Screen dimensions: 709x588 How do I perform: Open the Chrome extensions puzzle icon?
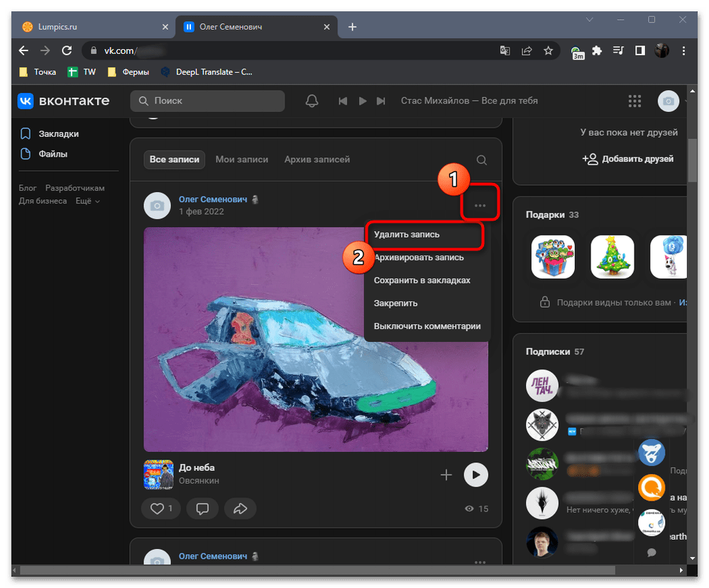tap(597, 50)
